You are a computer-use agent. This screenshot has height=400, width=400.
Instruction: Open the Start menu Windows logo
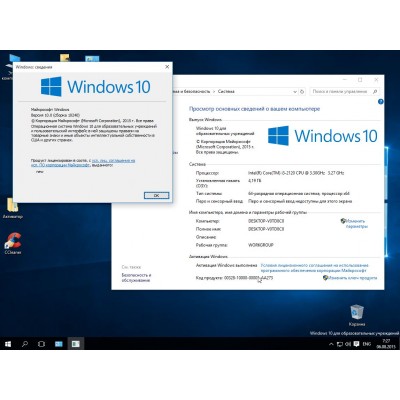click(8, 344)
